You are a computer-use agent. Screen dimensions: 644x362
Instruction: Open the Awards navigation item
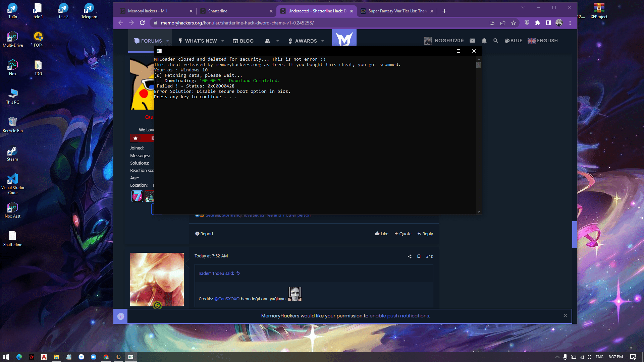pyautogui.click(x=303, y=41)
